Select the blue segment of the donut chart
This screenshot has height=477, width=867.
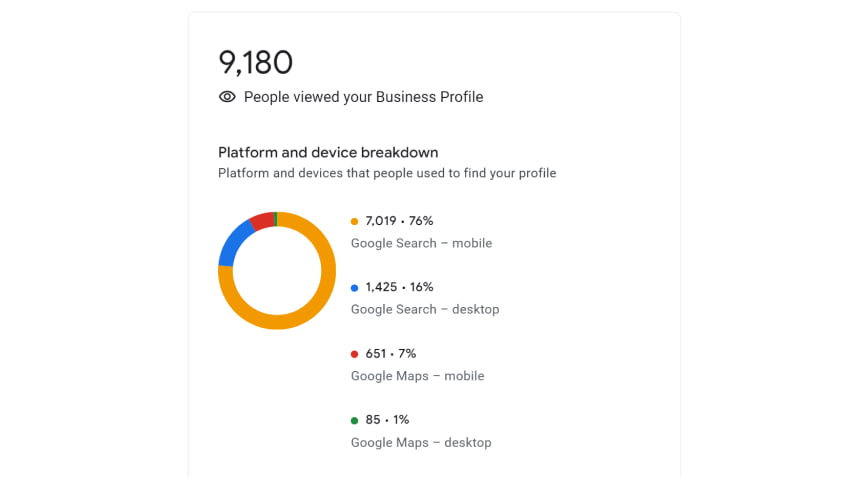tap(234, 243)
